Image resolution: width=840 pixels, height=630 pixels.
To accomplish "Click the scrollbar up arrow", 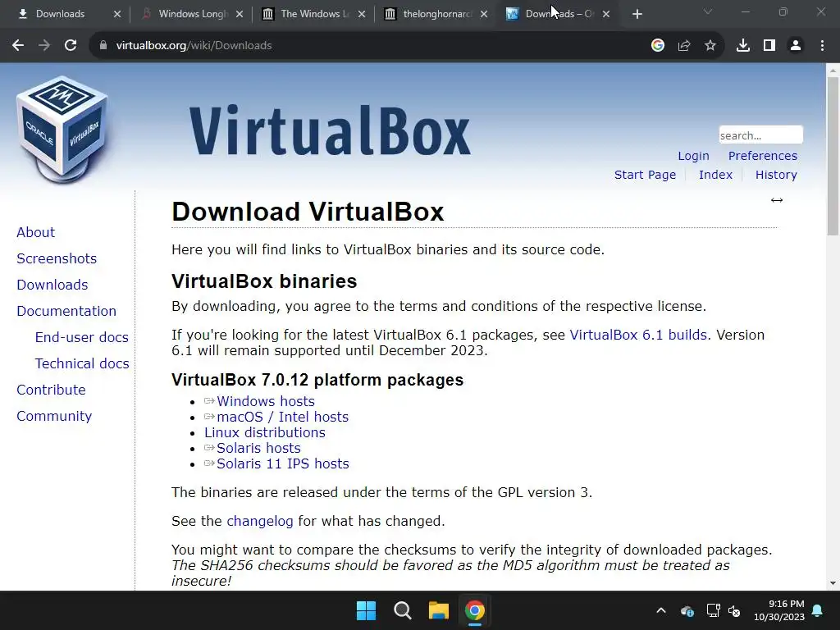I will pos(833,70).
